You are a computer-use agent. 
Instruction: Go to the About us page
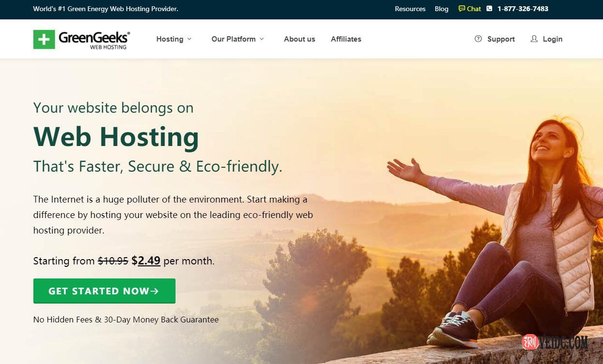click(299, 39)
